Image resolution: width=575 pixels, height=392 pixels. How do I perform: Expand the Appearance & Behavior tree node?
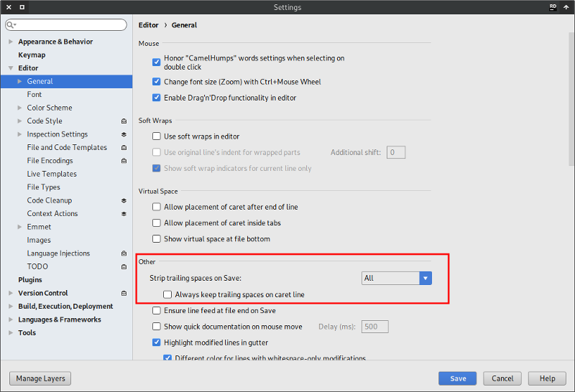point(10,42)
